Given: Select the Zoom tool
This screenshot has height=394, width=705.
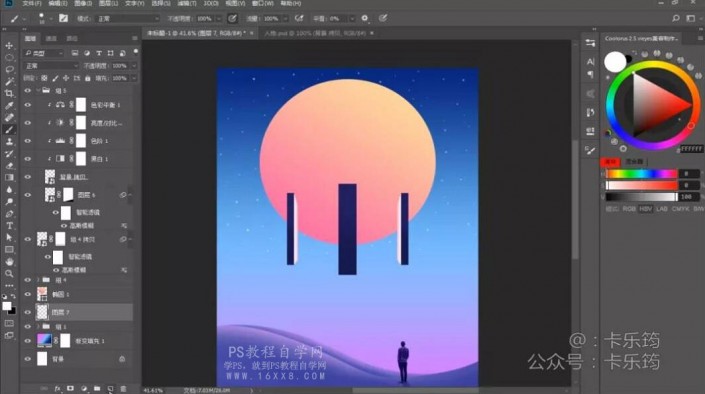Looking at the screenshot, I should pos(9,273).
